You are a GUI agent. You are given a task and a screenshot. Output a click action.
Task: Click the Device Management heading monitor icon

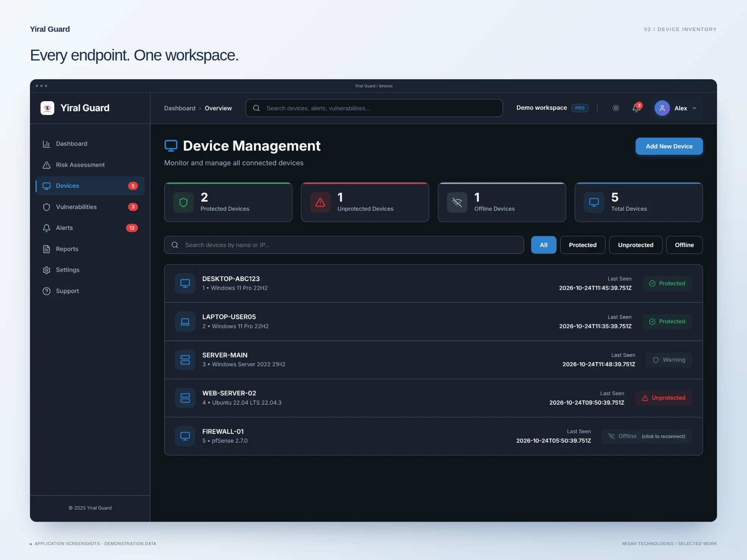click(171, 146)
